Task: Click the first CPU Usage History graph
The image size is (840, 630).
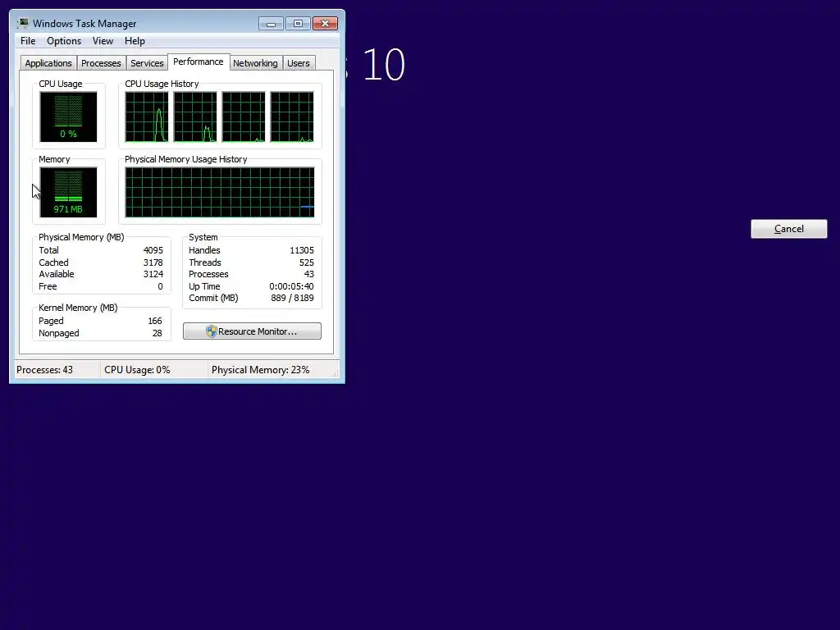Action: pos(147,116)
